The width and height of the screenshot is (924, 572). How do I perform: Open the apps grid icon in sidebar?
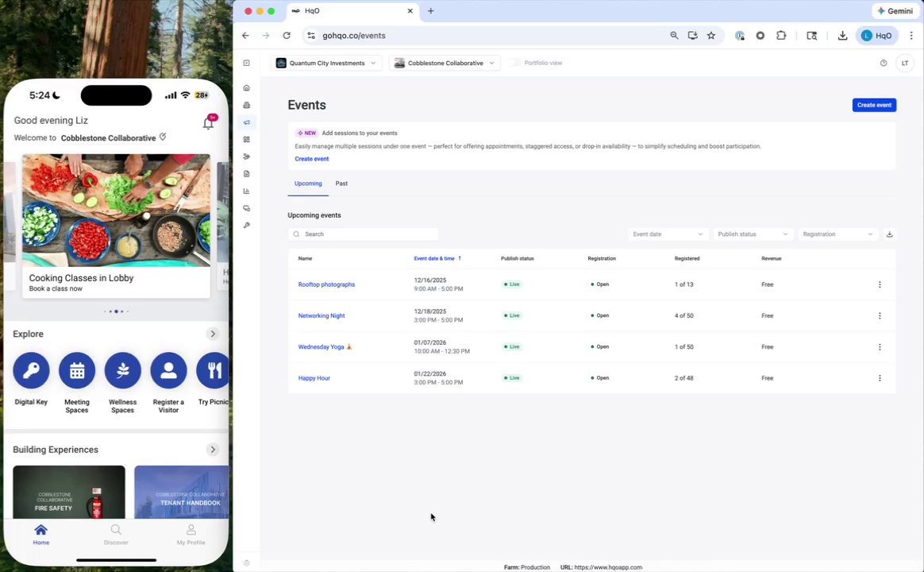[246, 140]
